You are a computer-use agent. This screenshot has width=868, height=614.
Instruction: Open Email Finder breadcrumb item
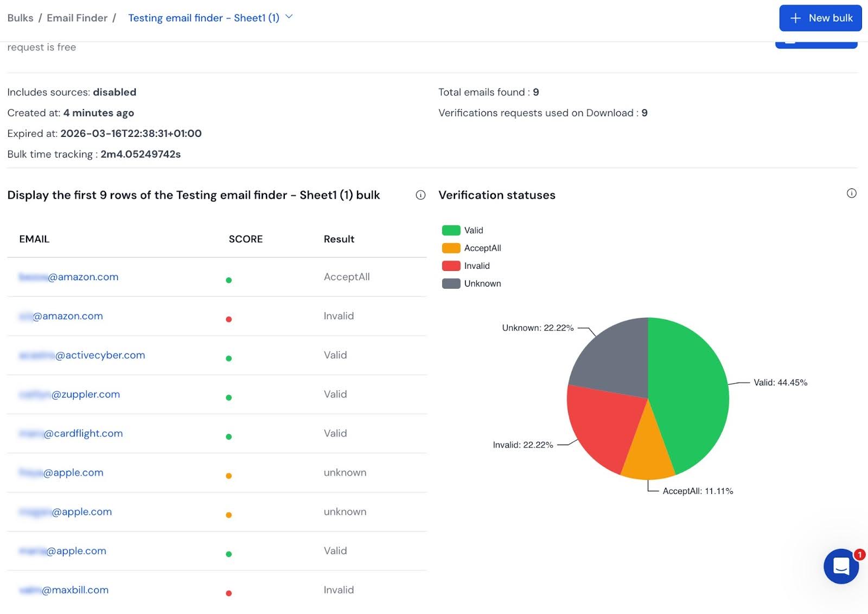click(77, 18)
